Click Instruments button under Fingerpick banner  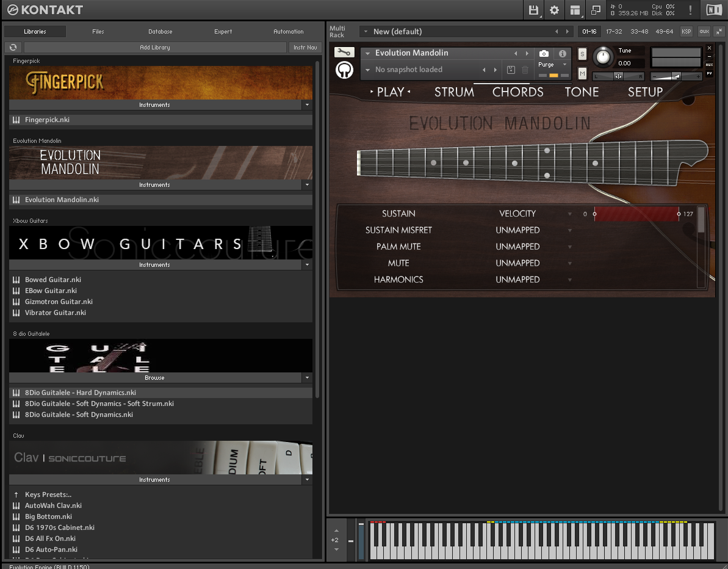point(155,105)
